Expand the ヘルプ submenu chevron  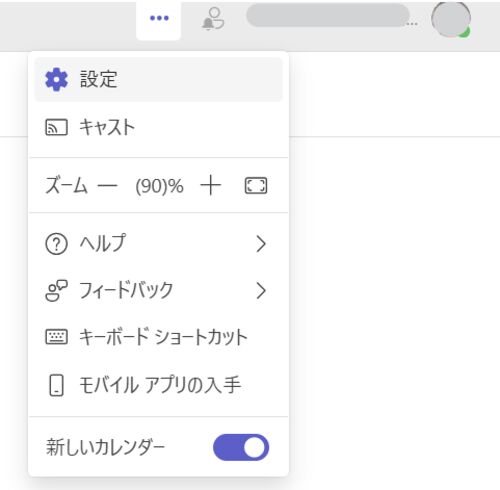(261, 244)
